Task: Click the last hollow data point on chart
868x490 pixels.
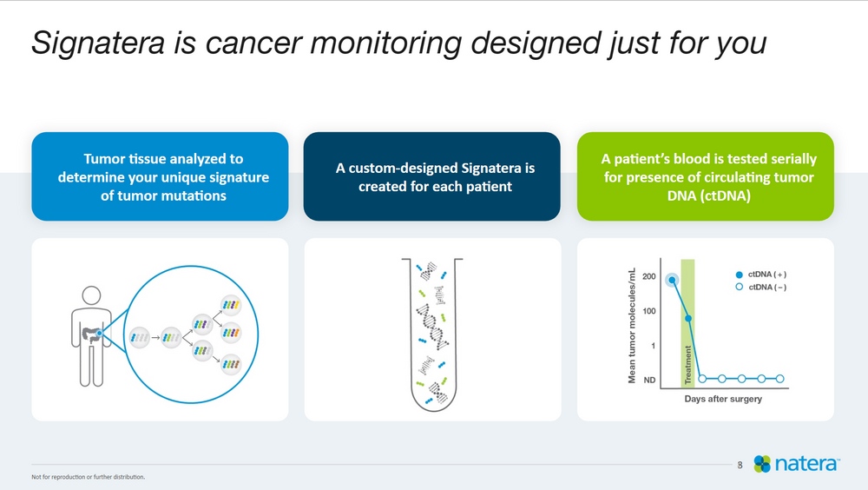Action: [x=779, y=379]
